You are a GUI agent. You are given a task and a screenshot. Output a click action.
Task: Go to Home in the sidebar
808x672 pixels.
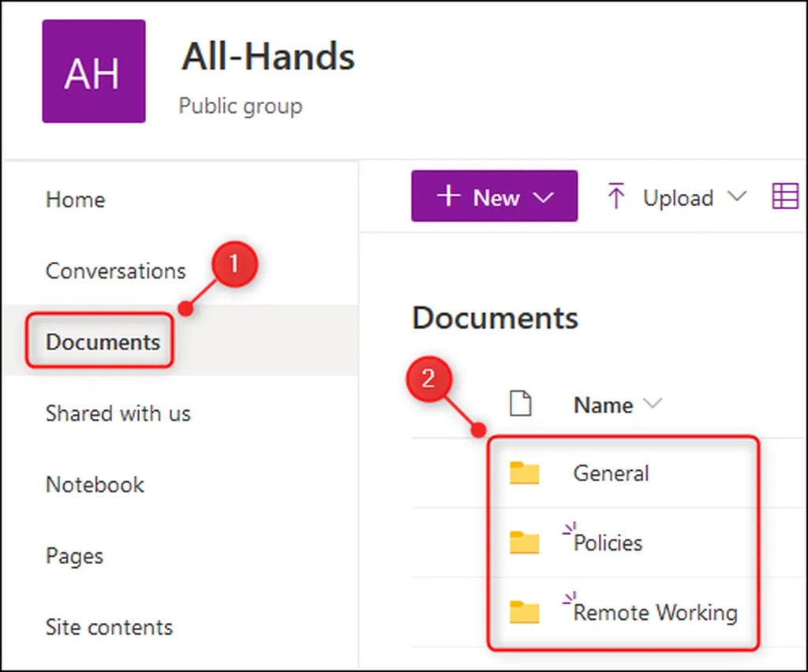point(75,200)
